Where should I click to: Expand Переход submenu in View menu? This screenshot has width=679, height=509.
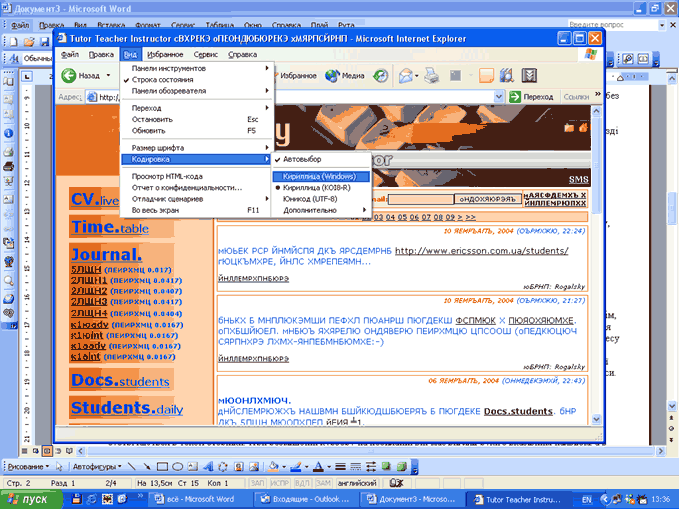pyautogui.click(x=196, y=108)
